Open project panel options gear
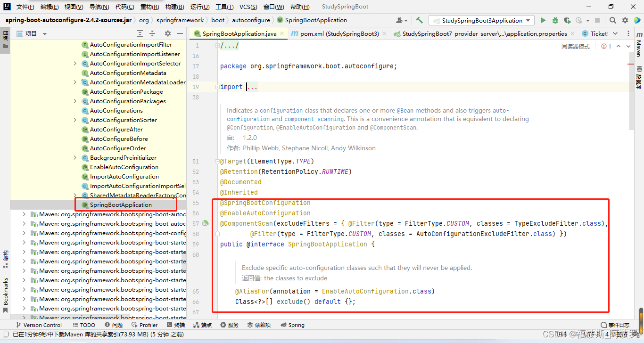Image resolution: width=644 pixels, height=343 pixels. [168, 33]
